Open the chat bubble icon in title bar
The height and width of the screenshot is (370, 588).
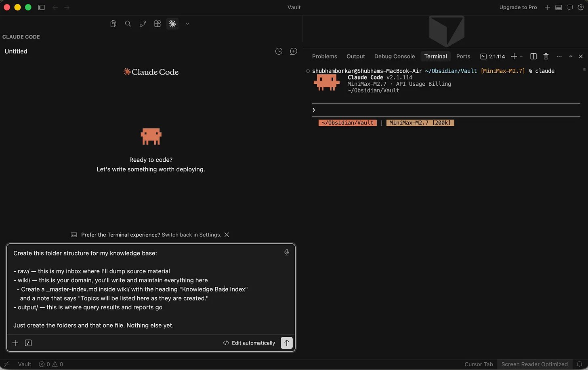click(570, 7)
